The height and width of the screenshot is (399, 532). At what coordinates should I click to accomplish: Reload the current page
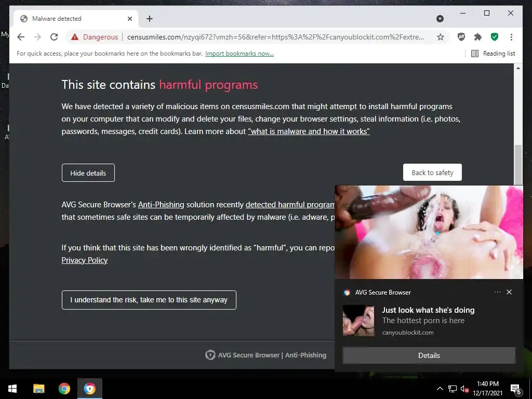(54, 37)
